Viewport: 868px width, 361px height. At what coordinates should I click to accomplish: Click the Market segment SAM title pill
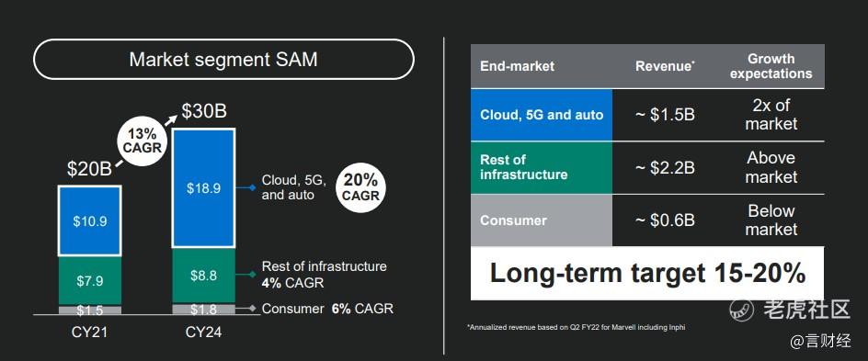point(223,59)
